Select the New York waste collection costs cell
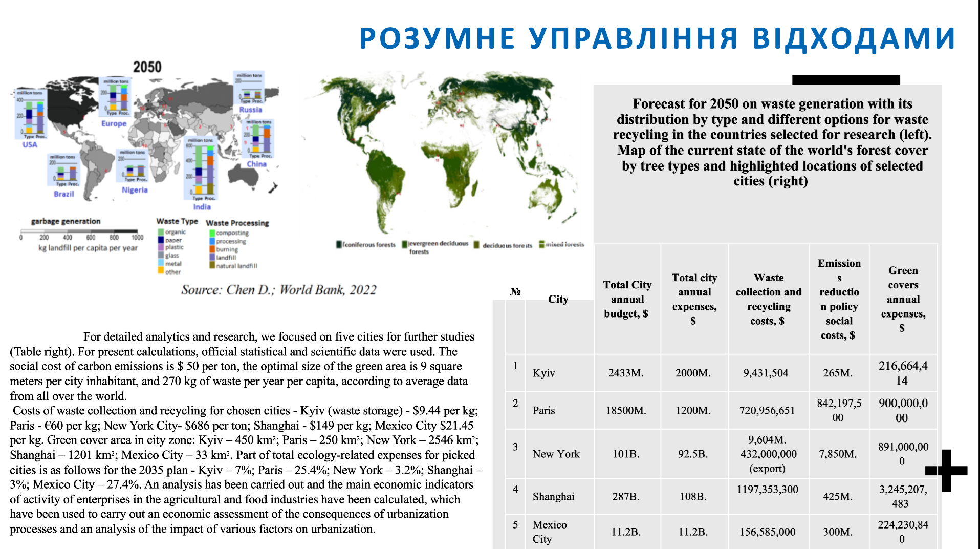This screenshot has height=549, width=980. (x=768, y=454)
